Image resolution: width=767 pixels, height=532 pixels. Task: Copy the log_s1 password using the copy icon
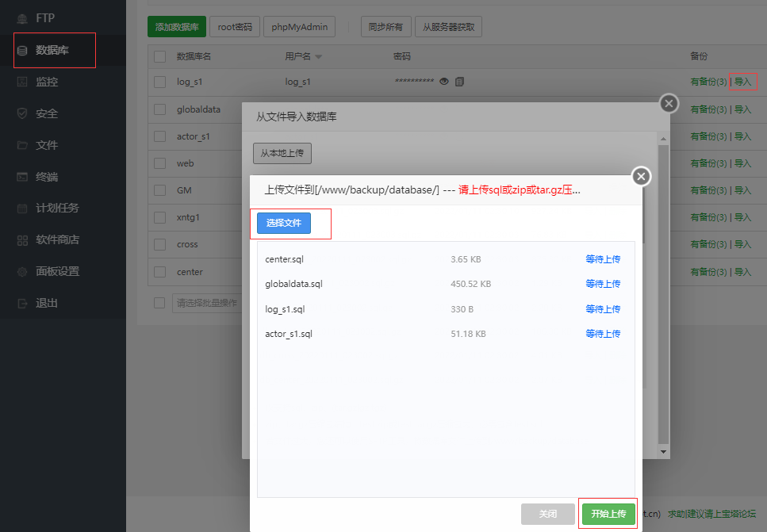[x=459, y=81]
